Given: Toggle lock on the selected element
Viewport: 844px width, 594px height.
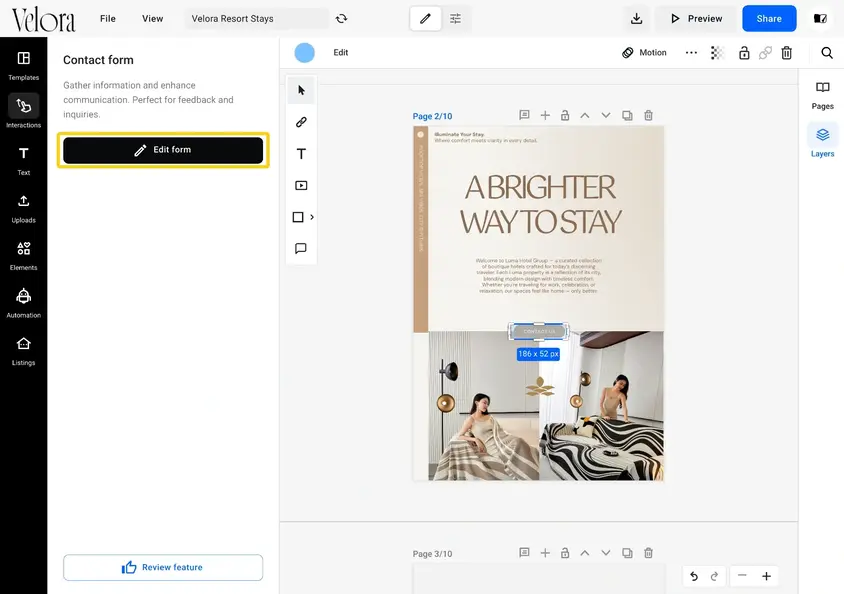Looking at the screenshot, I should [x=744, y=53].
